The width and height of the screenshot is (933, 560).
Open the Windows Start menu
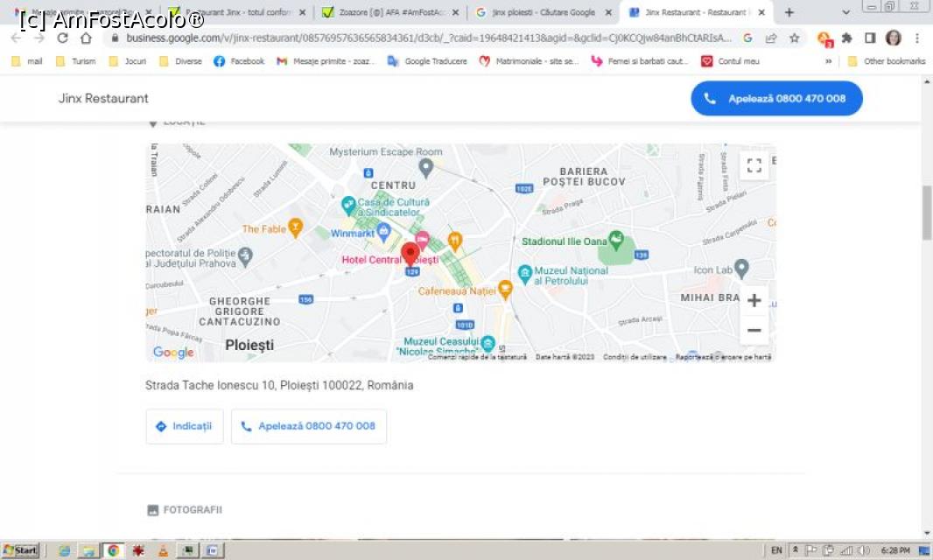(20, 550)
